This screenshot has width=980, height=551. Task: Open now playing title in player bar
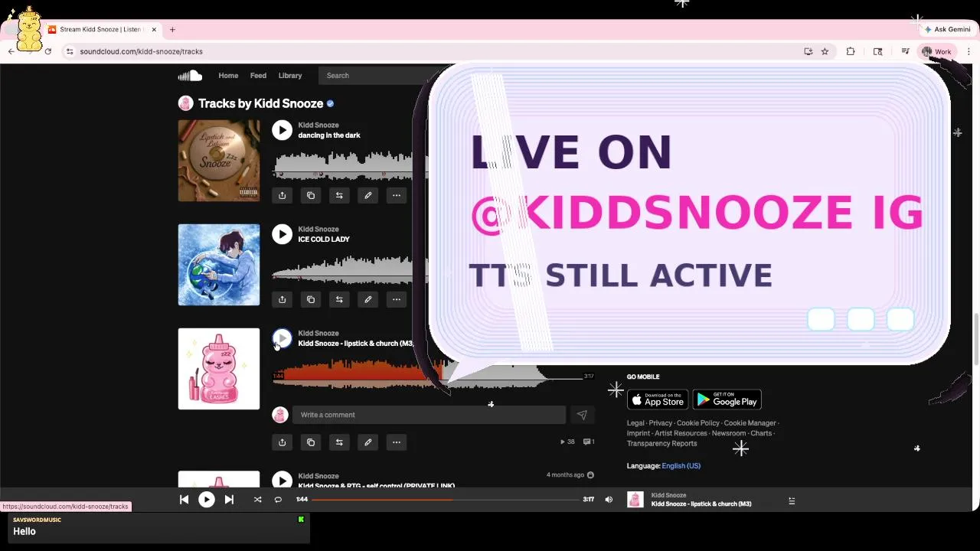pos(701,504)
